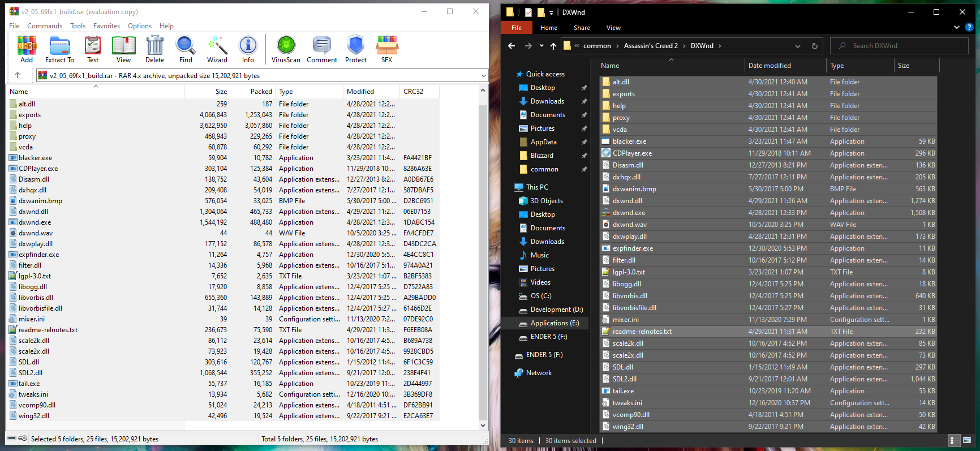The width and height of the screenshot is (980, 451).
Task: Select tweaks.ini in WinRAR list
Action: (x=224, y=394)
